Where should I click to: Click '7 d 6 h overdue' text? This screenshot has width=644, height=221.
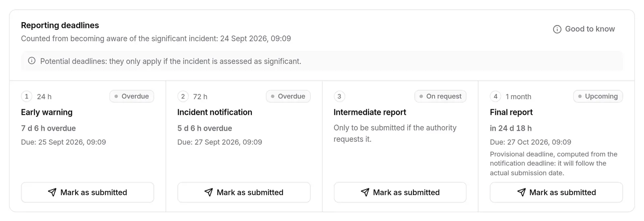[x=48, y=128]
